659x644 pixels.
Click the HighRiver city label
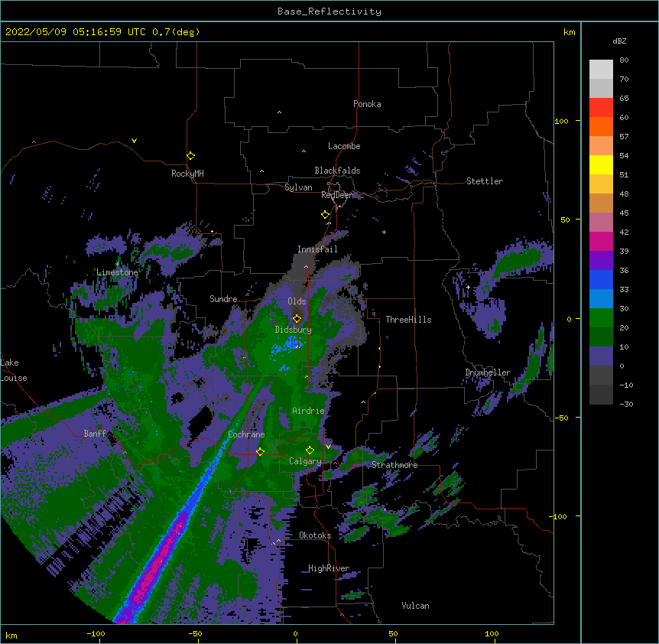click(329, 568)
